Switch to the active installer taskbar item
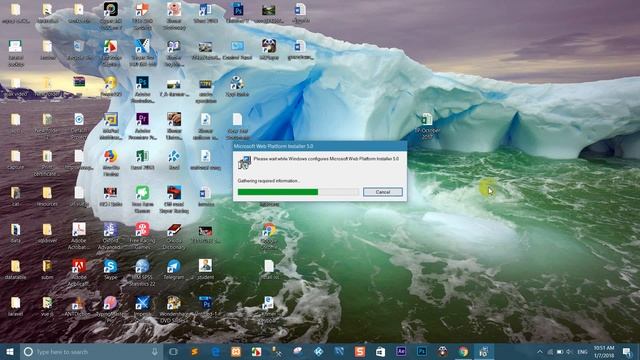640x360 pixels. 484,351
